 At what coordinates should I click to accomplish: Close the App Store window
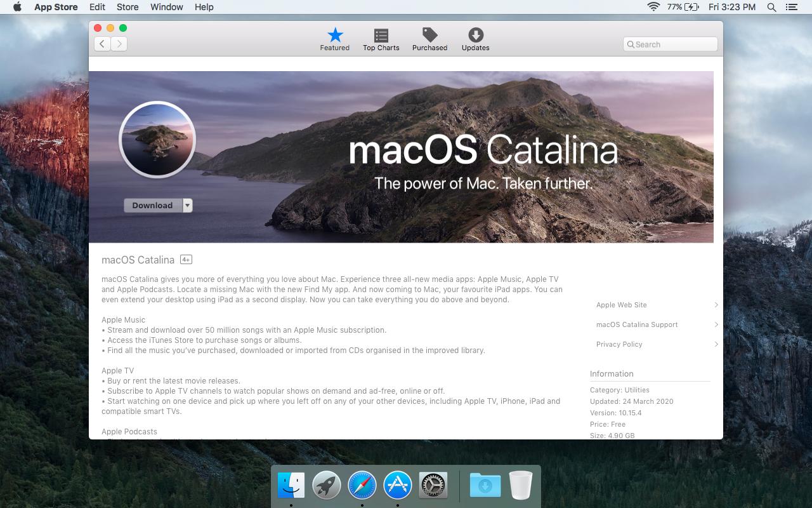(x=98, y=28)
